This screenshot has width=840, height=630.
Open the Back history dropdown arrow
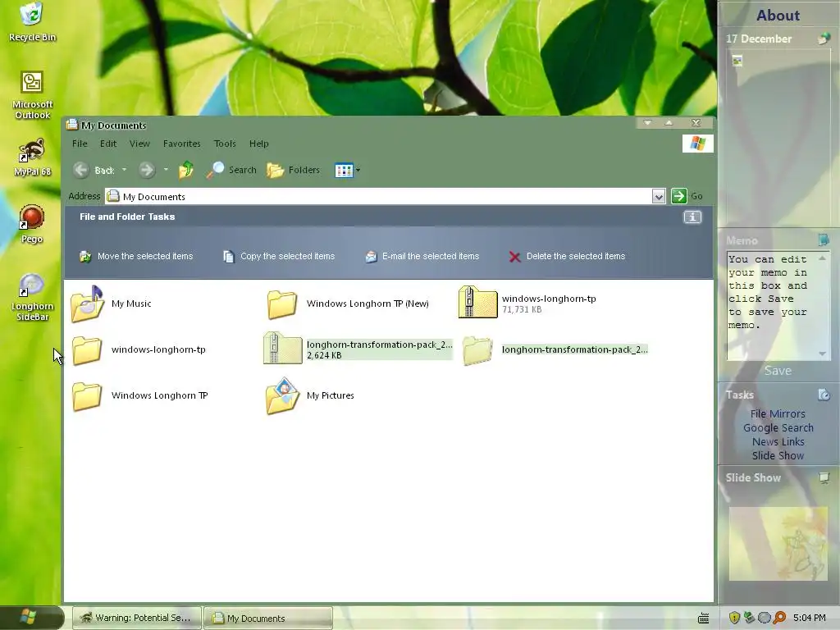(125, 170)
